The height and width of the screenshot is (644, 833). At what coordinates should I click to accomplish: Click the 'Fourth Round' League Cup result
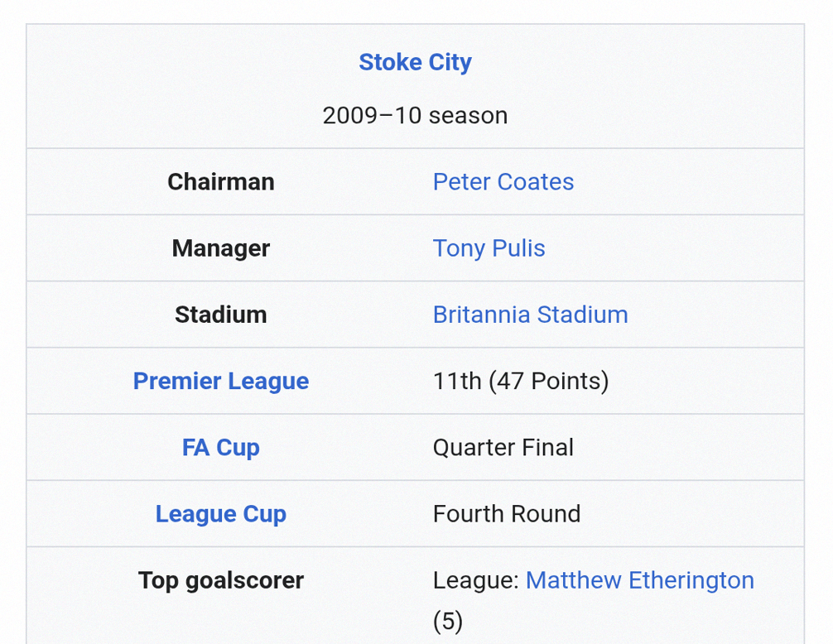[x=506, y=513]
